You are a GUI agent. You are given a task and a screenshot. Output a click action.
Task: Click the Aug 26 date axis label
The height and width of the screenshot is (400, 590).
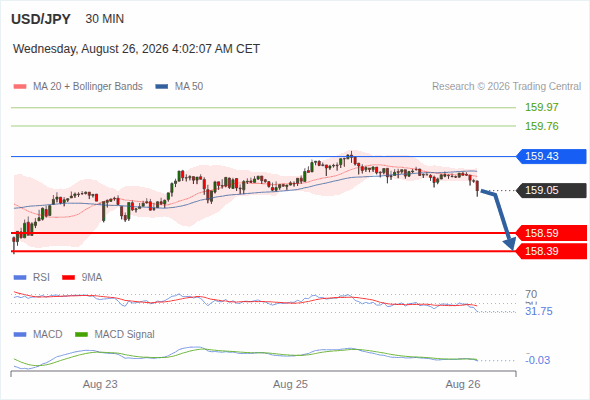click(463, 385)
